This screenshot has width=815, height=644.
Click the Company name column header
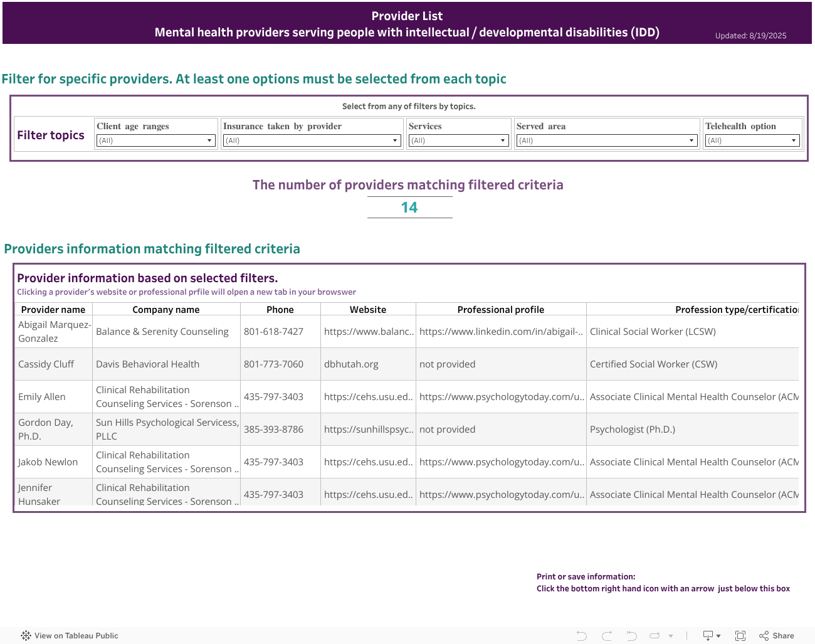[166, 310]
